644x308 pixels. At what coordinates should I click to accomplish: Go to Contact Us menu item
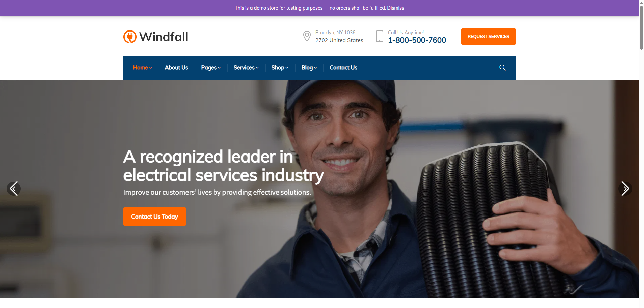[343, 68]
